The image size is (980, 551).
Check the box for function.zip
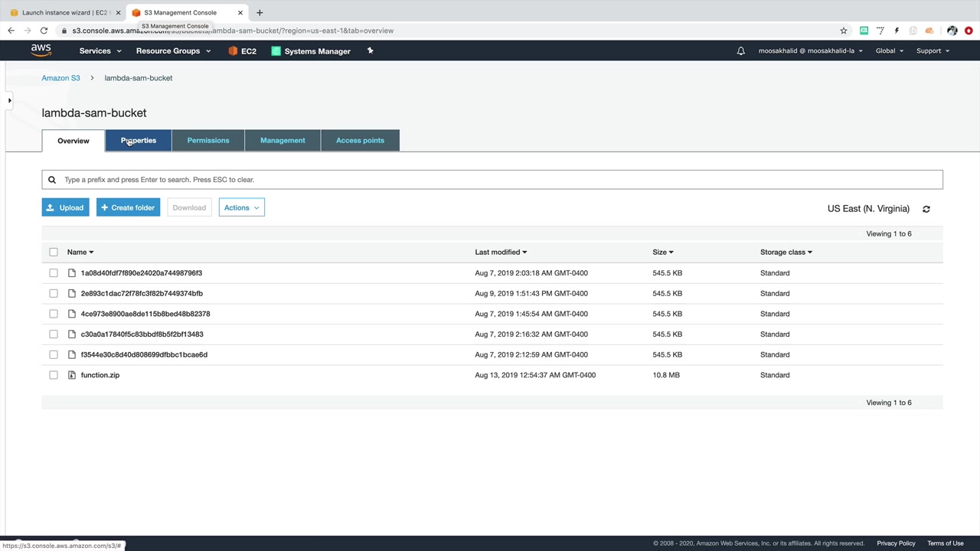point(54,375)
